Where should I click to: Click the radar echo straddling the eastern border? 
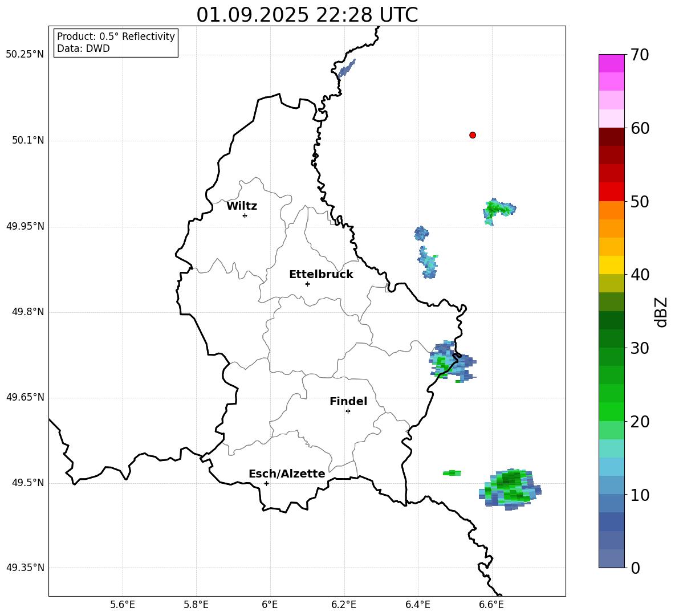coord(452,361)
